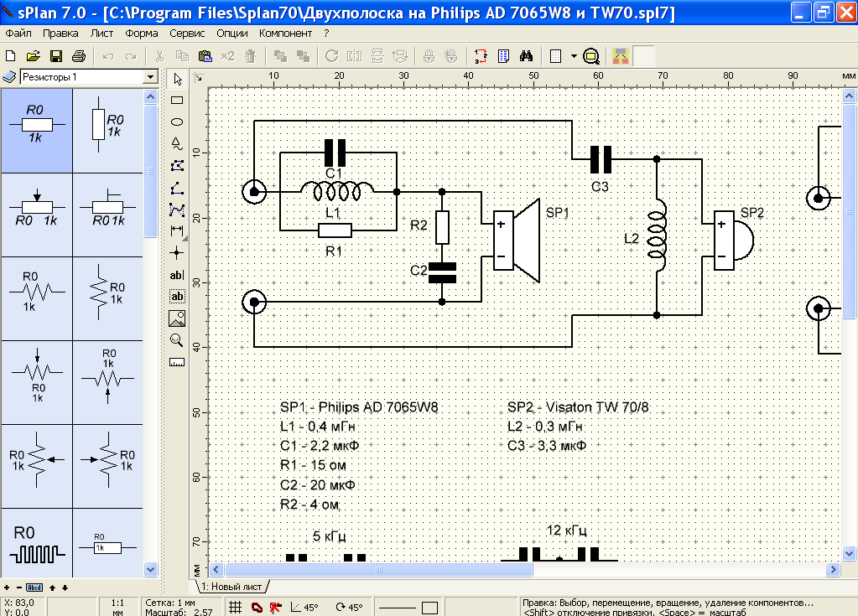Select the special shapes tool below the ellipse tool
This screenshot has height=616, width=858.
[177, 144]
